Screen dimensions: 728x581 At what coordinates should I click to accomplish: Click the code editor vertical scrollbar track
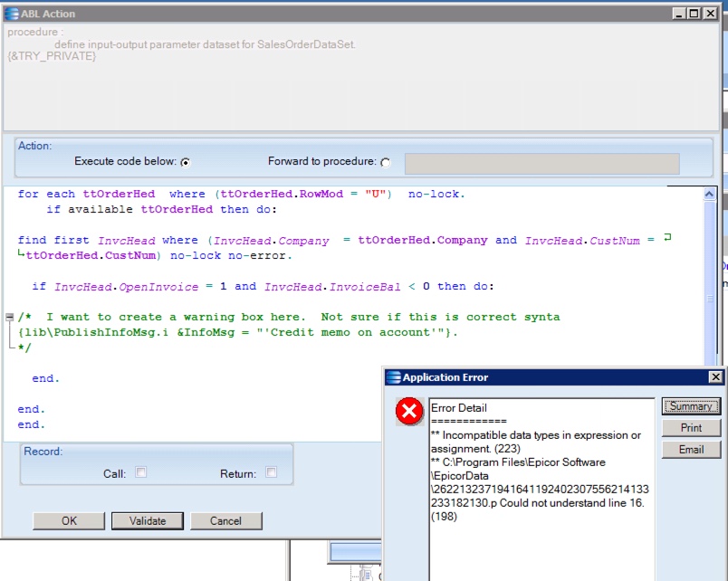pos(709,283)
